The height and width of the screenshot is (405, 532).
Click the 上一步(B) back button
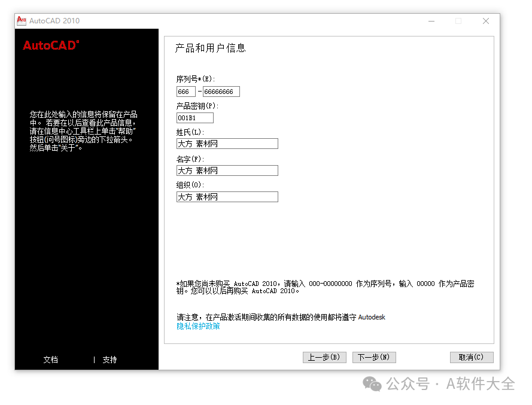(x=324, y=357)
